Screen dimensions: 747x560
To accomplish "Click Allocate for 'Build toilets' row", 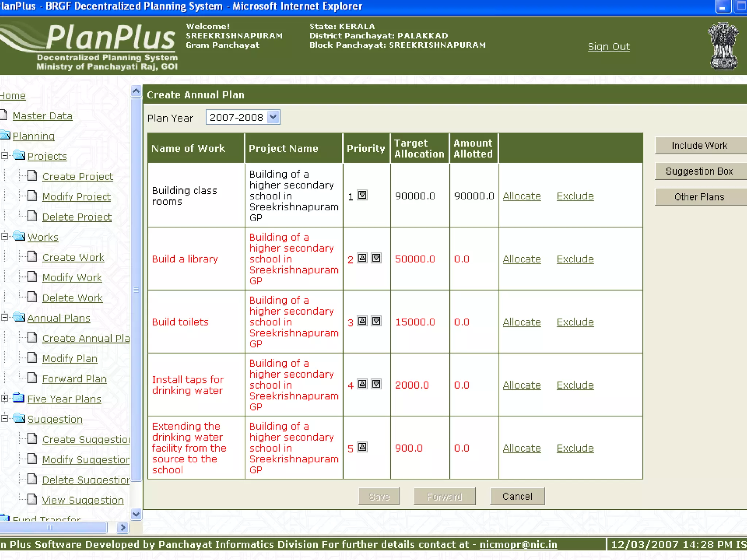I will (522, 322).
